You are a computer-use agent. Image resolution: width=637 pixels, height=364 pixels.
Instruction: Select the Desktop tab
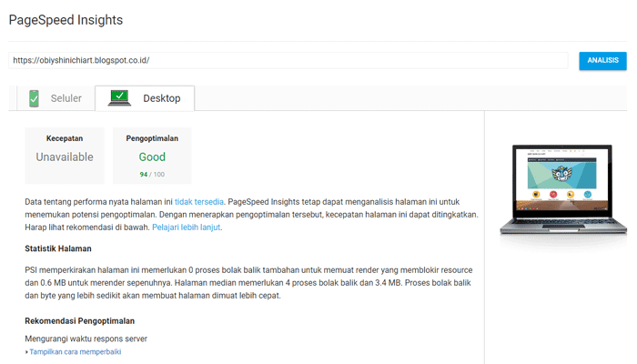point(145,98)
